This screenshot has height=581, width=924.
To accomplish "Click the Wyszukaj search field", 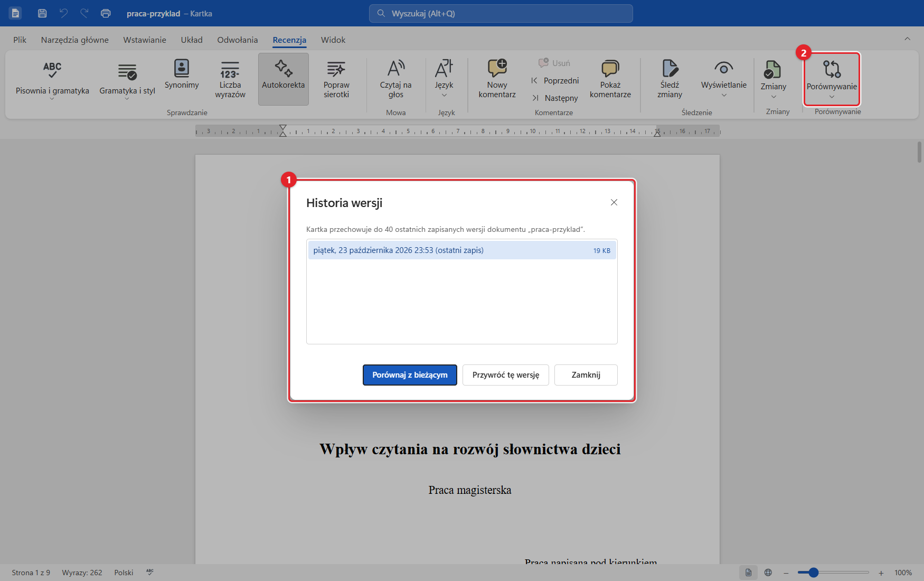I will point(501,13).
